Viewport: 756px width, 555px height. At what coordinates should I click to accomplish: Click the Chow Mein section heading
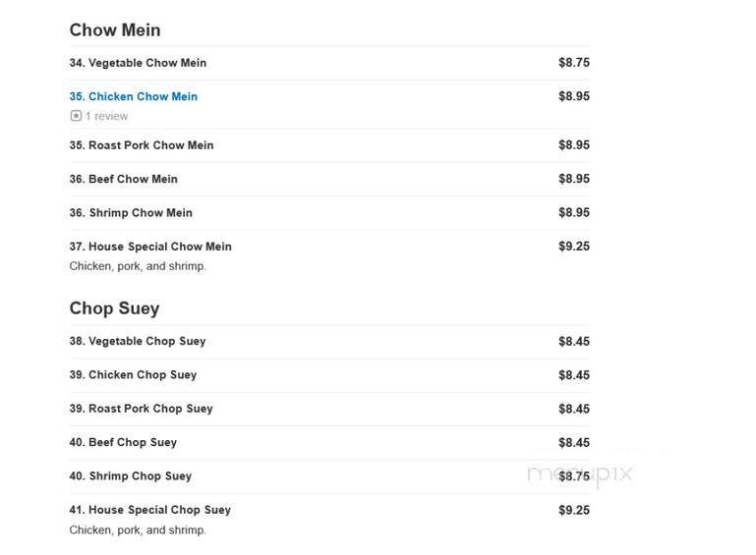(115, 29)
